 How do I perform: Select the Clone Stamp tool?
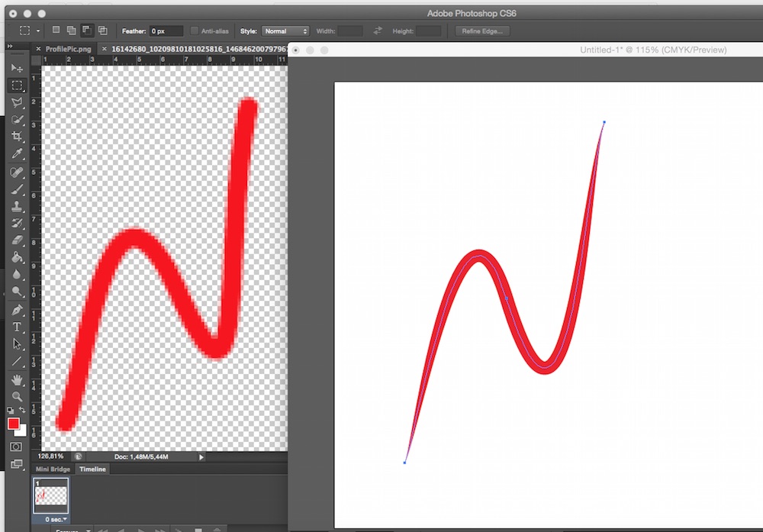pos(17,206)
